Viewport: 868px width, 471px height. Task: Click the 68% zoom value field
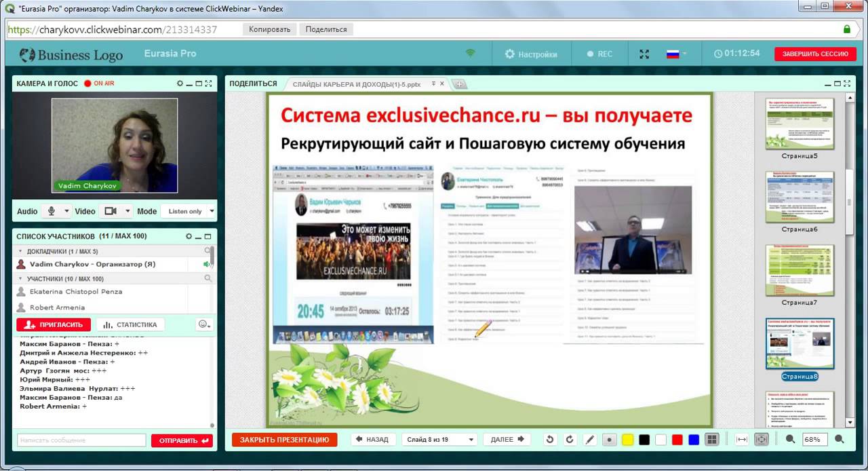coord(814,440)
